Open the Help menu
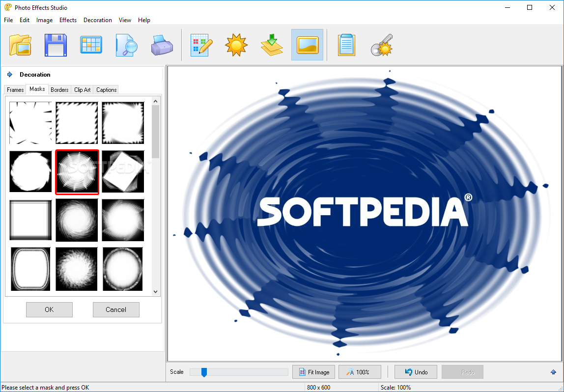The height and width of the screenshot is (392, 564). [x=144, y=20]
